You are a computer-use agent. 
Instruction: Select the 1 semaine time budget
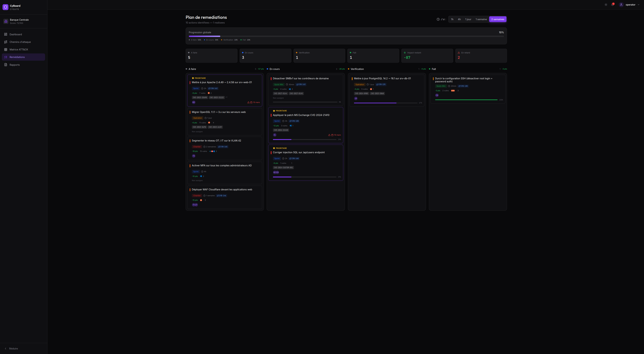tap(481, 19)
